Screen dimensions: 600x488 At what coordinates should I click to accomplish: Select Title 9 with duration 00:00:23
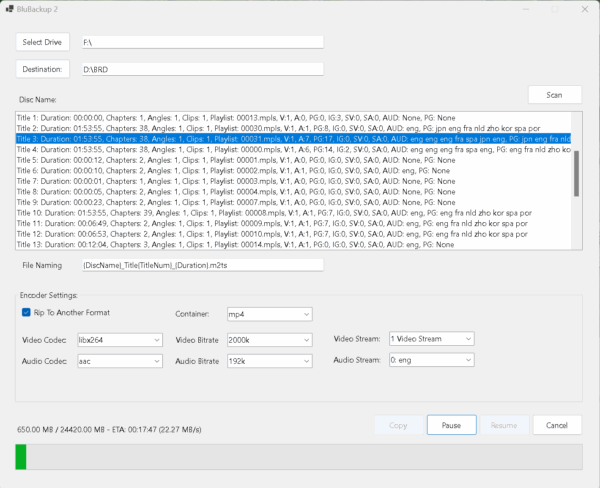coord(293,202)
